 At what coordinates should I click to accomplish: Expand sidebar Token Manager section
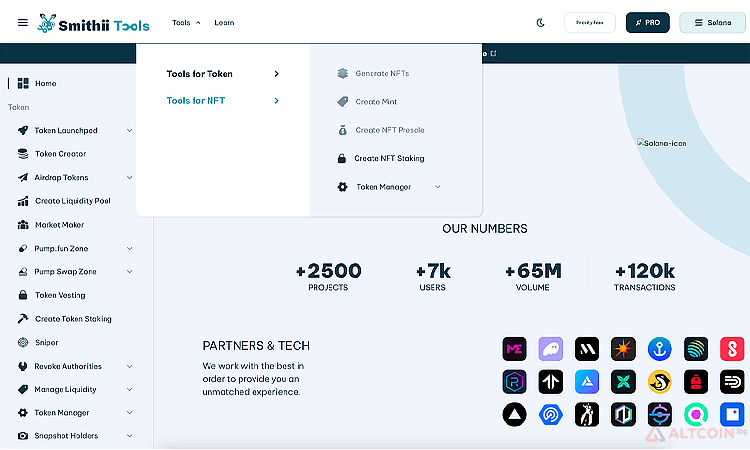click(129, 413)
